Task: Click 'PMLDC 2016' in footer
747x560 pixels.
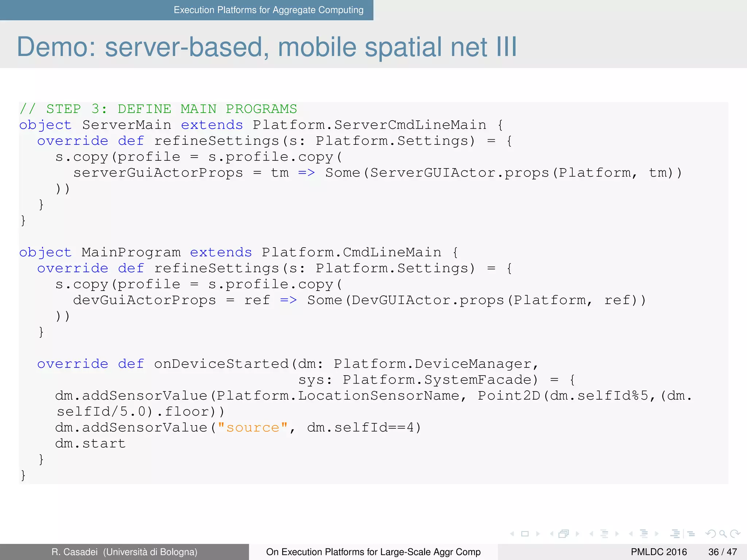Action: [x=659, y=552]
